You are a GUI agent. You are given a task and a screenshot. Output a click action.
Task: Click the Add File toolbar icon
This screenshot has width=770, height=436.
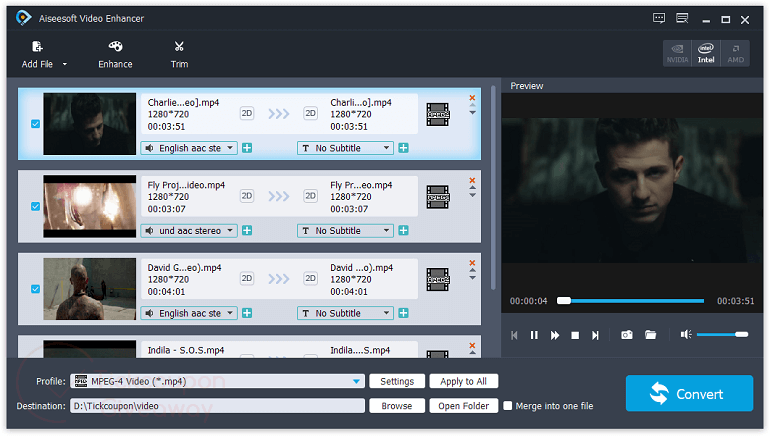(x=37, y=47)
